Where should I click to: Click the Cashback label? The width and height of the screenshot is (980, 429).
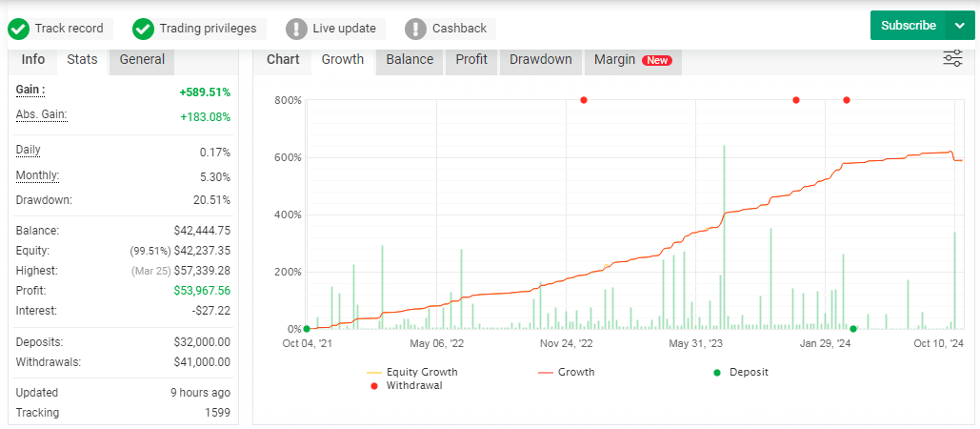click(x=459, y=29)
